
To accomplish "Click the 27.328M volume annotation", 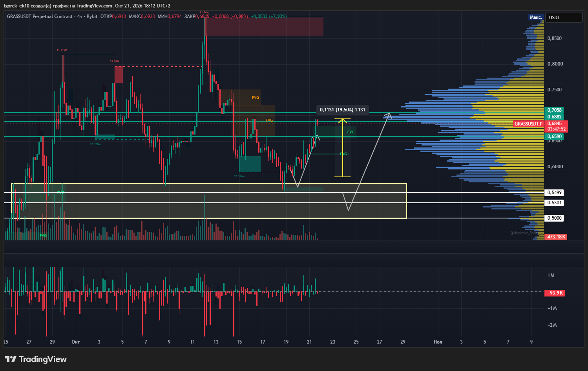I will pos(95,144).
